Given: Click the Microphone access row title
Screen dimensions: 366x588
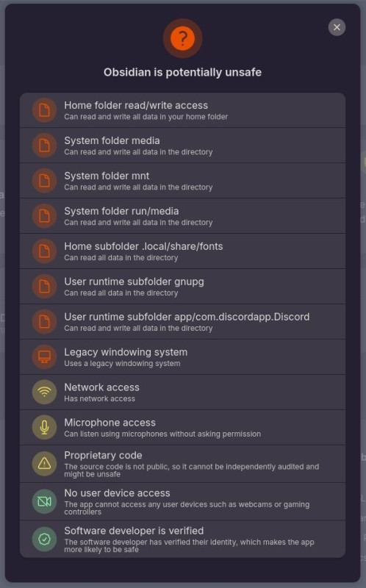Looking at the screenshot, I should click(x=110, y=423).
